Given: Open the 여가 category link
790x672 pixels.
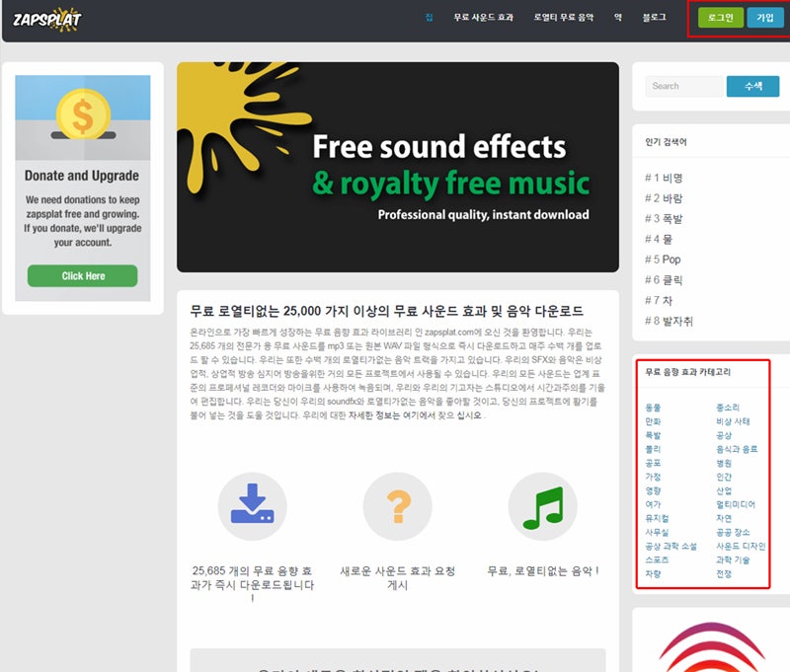Looking at the screenshot, I should [x=653, y=504].
